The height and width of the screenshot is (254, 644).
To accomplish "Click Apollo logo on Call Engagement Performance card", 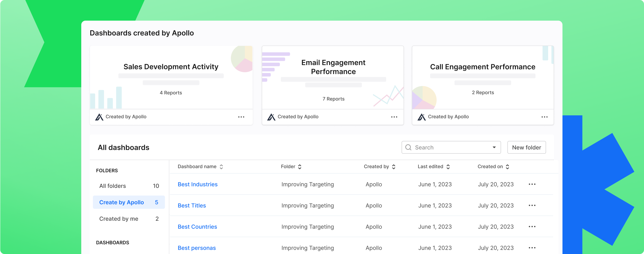I will pyautogui.click(x=422, y=117).
